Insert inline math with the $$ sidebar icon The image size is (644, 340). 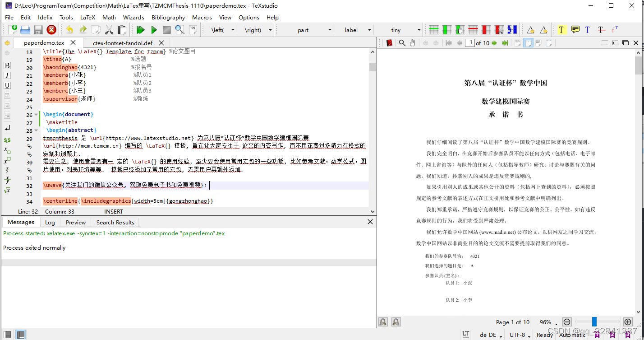tap(7, 140)
